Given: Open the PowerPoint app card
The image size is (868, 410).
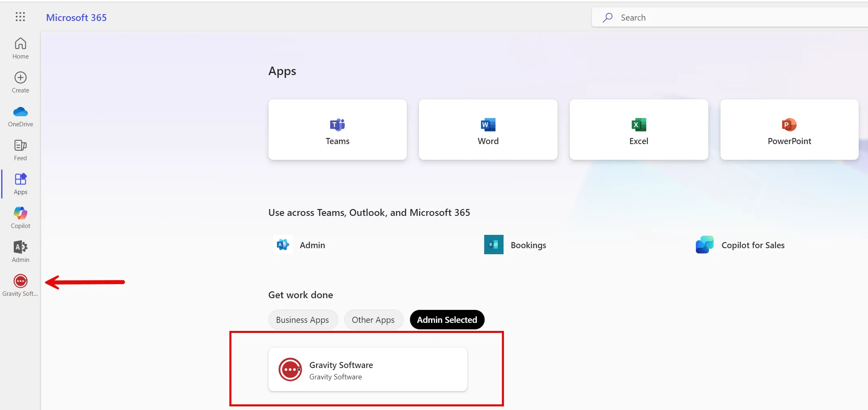Looking at the screenshot, I should [789, 130].
